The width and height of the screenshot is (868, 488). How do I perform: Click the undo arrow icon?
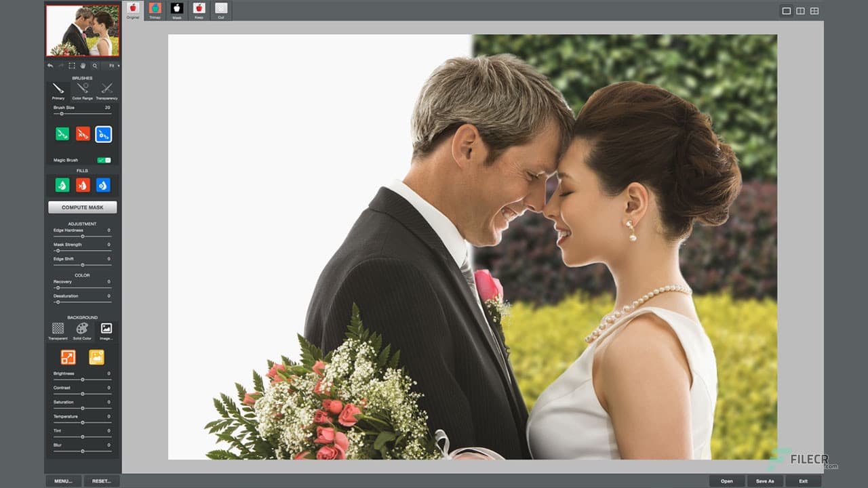[51, 66]
